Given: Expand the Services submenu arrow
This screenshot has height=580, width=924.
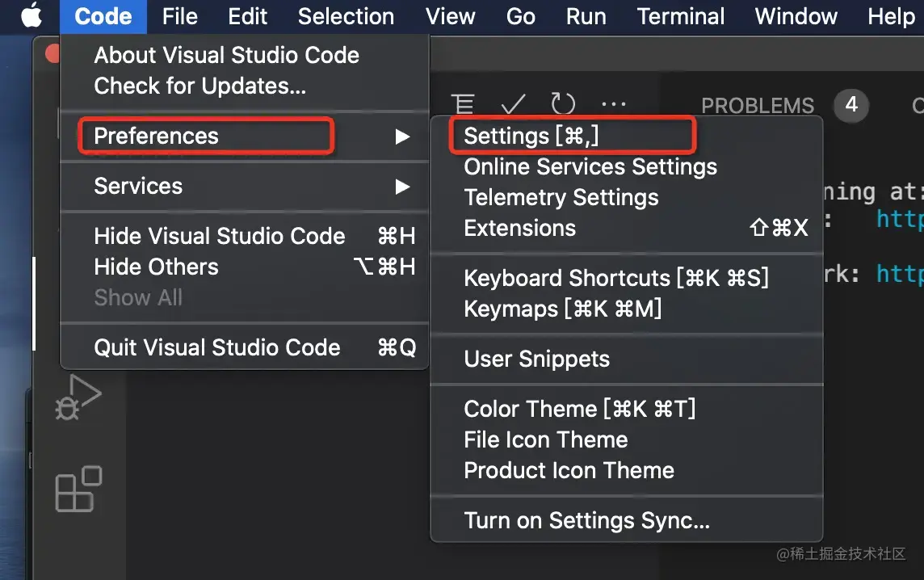Looking at the screenshot, I should (x=402, y=187).
